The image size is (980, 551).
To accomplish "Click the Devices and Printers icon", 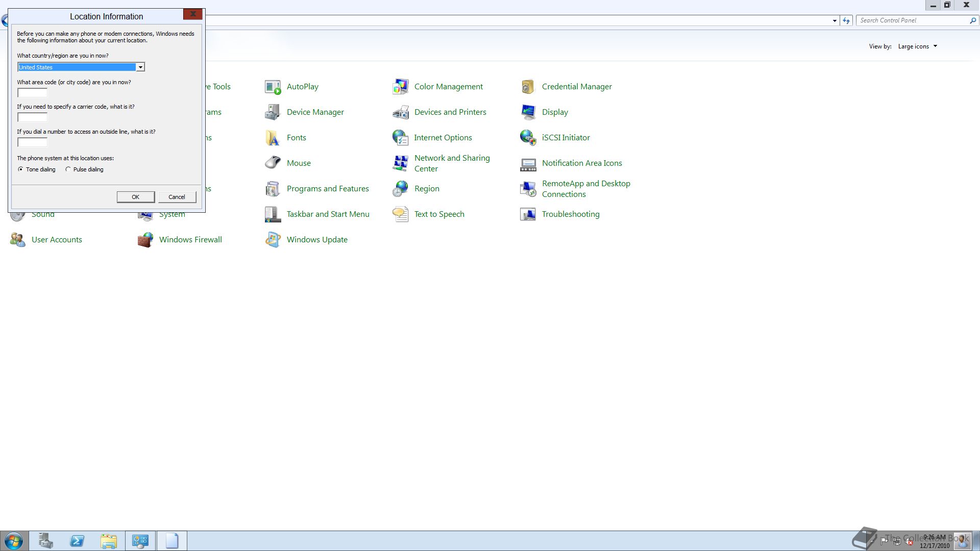I will pyautogui.click(x=400, y=112).
